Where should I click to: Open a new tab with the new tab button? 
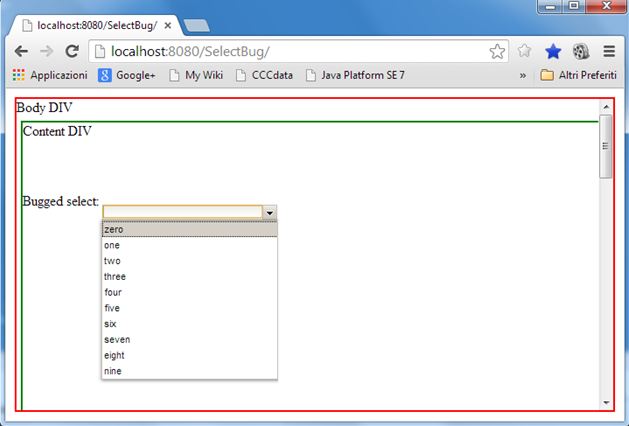pyautogui.click(x=196, y=25)
